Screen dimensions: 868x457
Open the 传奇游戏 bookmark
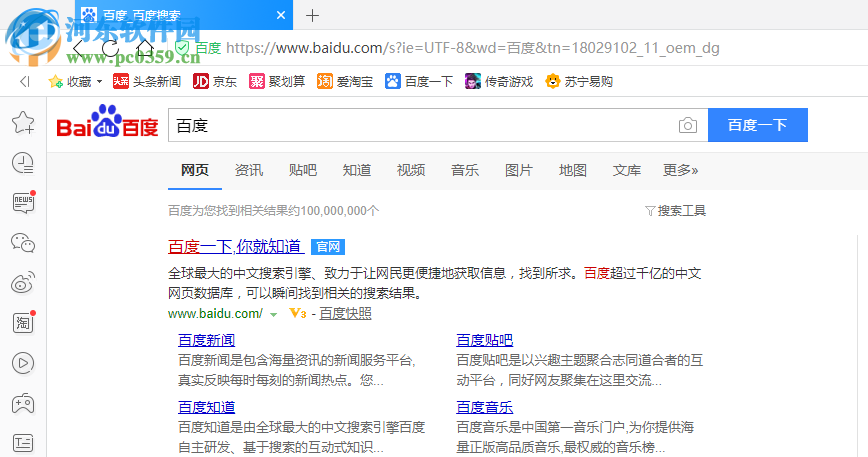499,82
